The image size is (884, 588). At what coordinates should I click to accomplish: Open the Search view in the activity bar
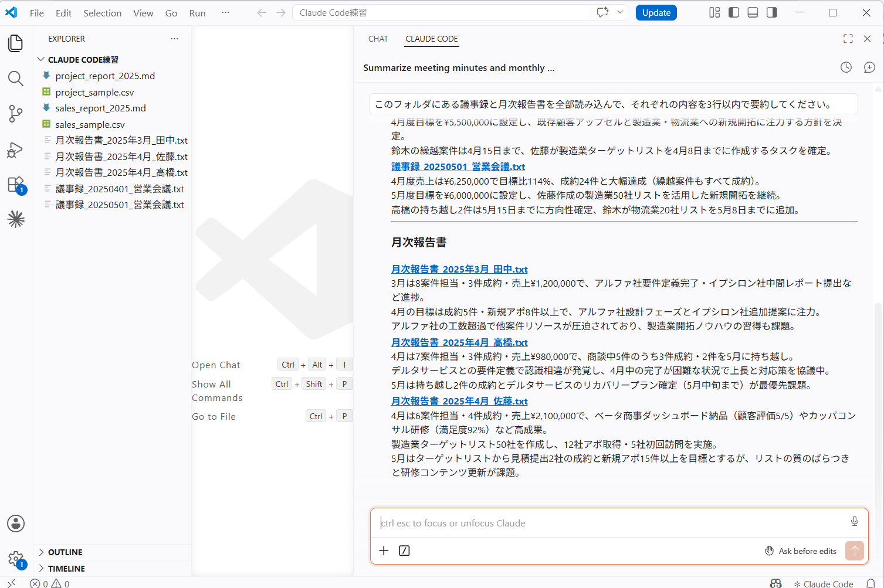16,79
